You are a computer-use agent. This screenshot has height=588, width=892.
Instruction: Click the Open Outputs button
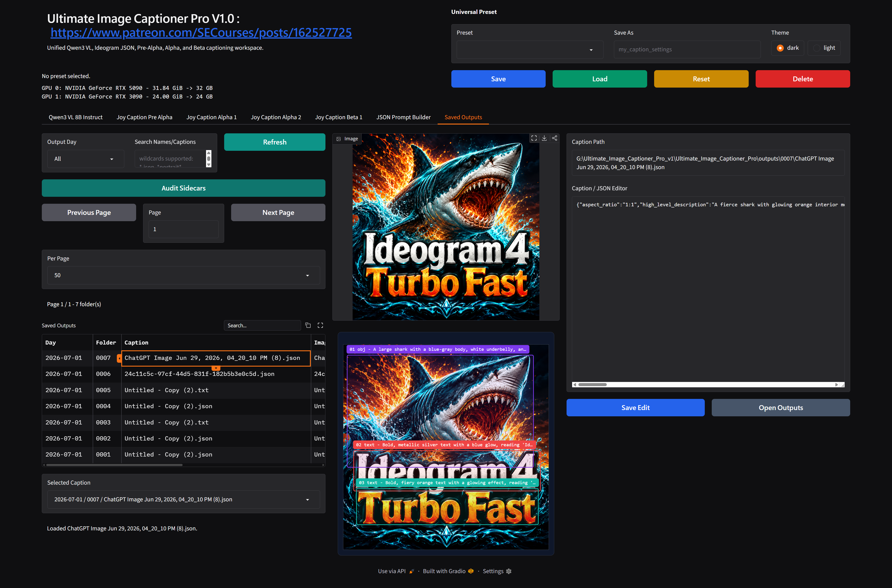781,408
